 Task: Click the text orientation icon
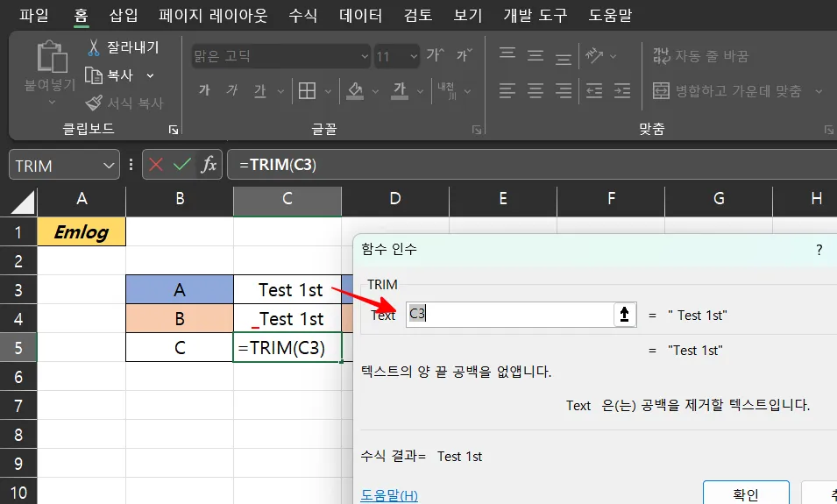594,55
